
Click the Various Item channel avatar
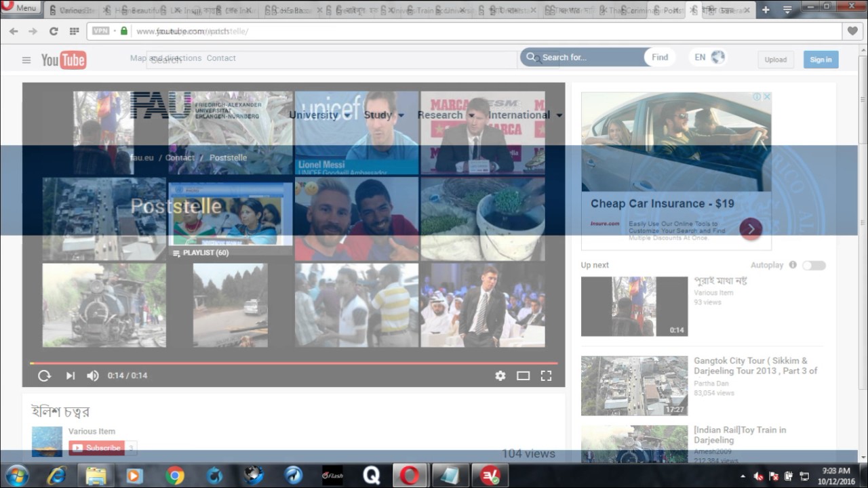coord(47,441)
